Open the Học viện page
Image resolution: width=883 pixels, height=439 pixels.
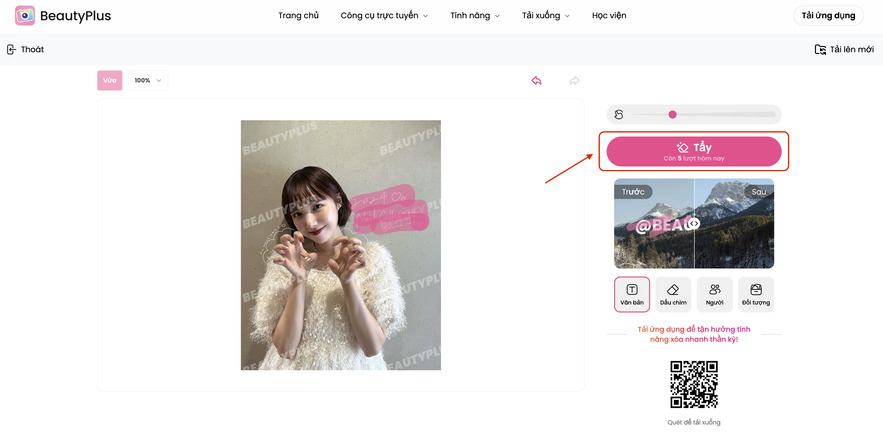coord(609,16)
